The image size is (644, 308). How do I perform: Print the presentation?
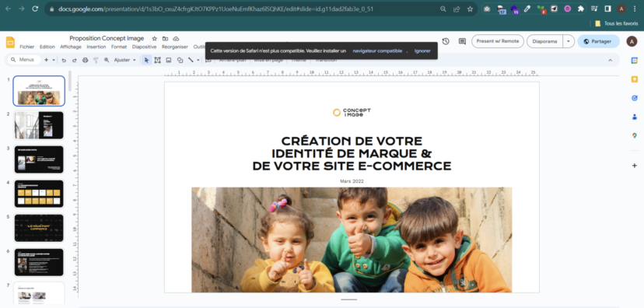pyautogui.click(x=85, y=60)
